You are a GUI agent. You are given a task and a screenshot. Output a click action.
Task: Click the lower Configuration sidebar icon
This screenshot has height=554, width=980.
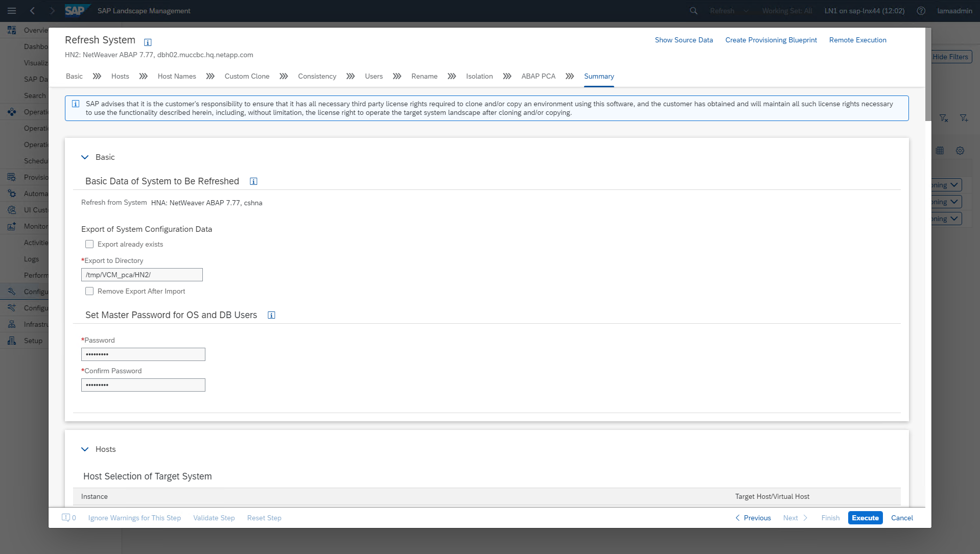(x=11, y=308)
